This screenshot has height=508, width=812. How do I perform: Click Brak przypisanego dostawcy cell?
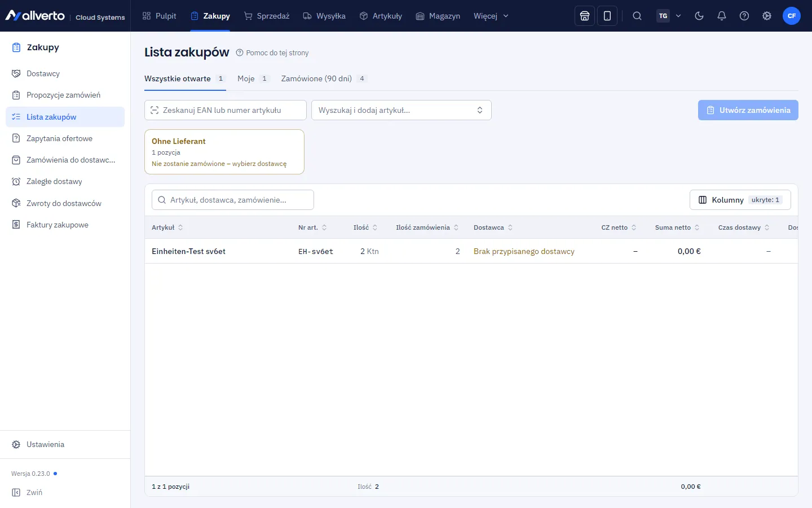[524, 251]
